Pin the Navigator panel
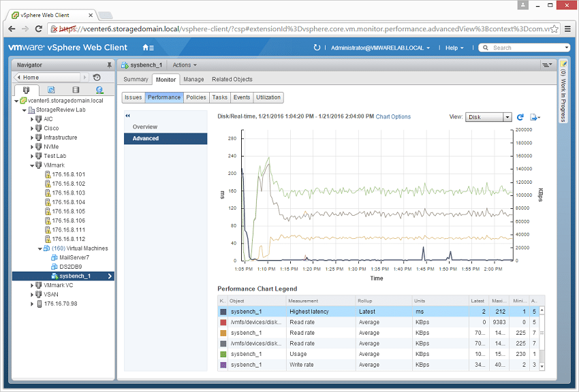The width and height of the screenshot is (579, 392). click(109, 65)
